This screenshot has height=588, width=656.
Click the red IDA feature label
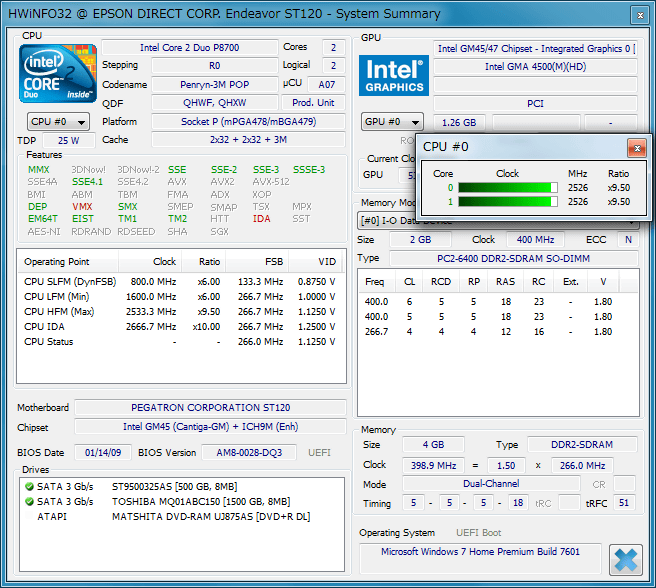[x=261, y=219]
